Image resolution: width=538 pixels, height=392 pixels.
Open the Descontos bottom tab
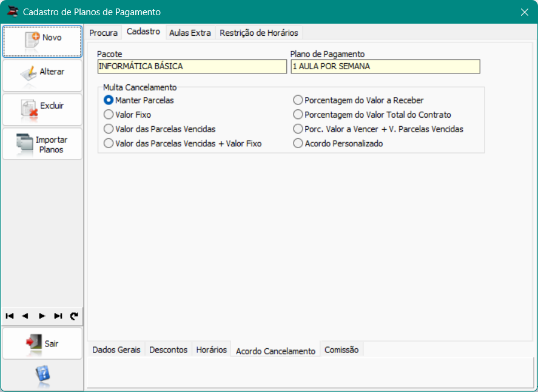click(169, 350)
